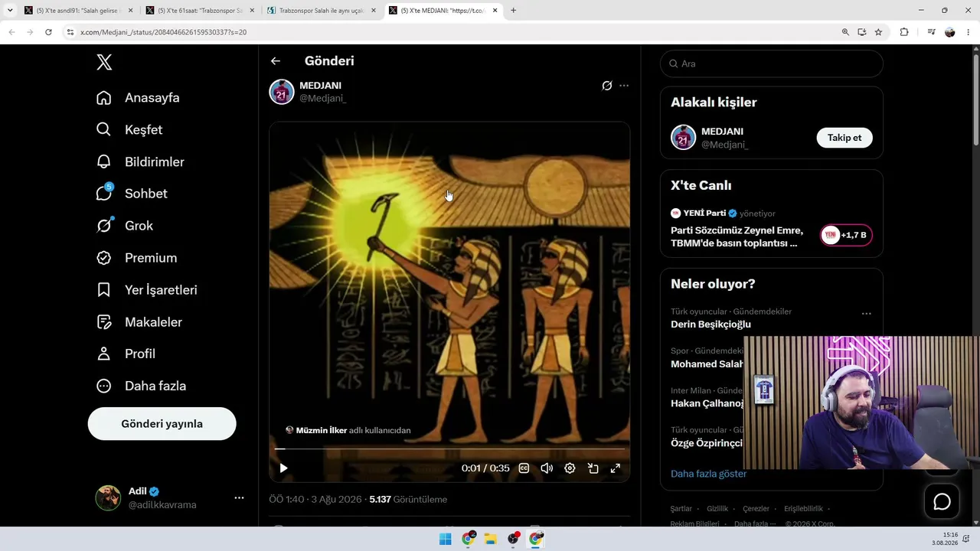Go to Anasayfa in the sidebar
This screenshot has height=551, width=980.
[139, 98]
